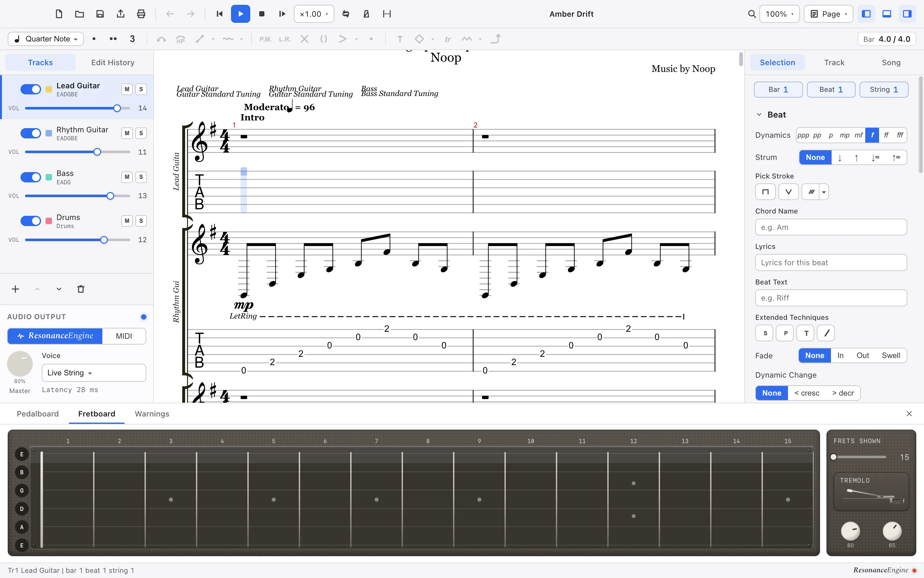Open the Quarter Note duration dropdown
This screenshot has width=924, height=578.
(x=46, y=39)
